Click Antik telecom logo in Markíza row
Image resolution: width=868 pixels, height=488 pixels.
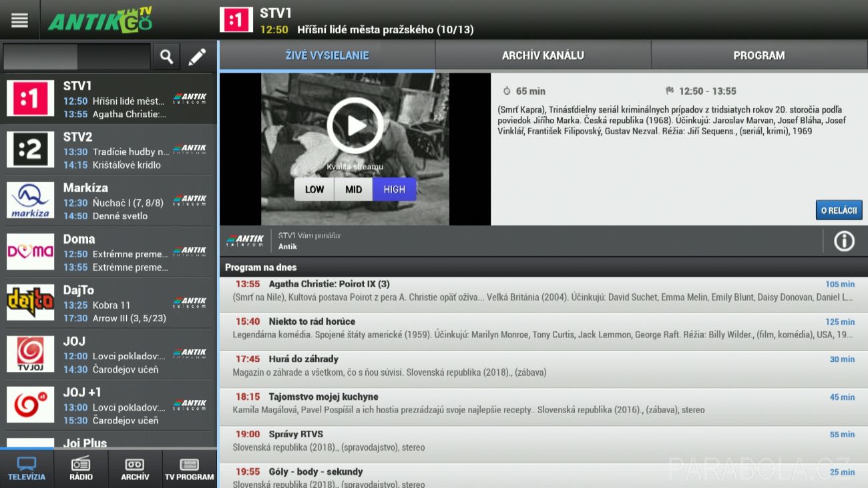click(190, 200)
